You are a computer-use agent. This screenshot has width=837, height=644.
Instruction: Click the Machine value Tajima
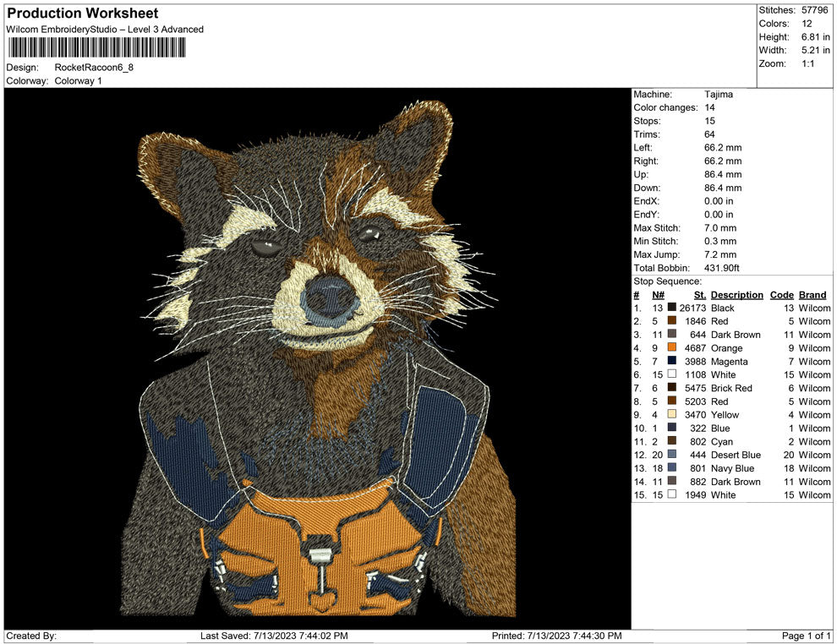(x=719, y=95)
